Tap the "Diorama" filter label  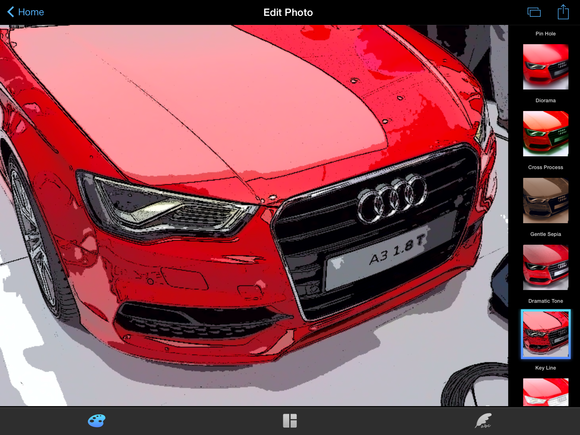pyautogui.click(x=545, y=101)
